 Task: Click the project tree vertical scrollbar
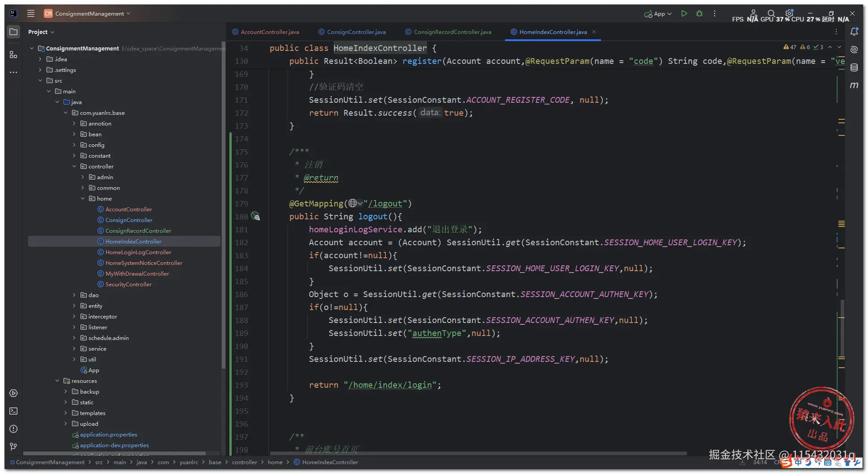pos(223,206)
